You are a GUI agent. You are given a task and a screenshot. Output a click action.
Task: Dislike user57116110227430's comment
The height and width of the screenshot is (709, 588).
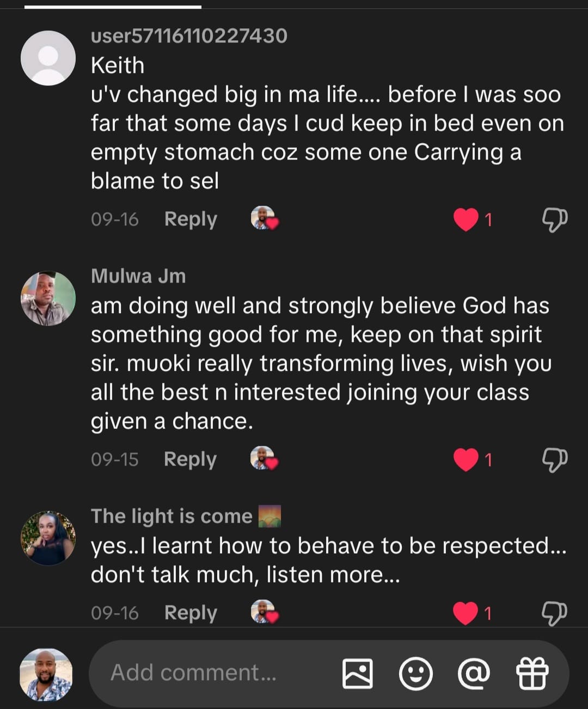coord(554,219)
